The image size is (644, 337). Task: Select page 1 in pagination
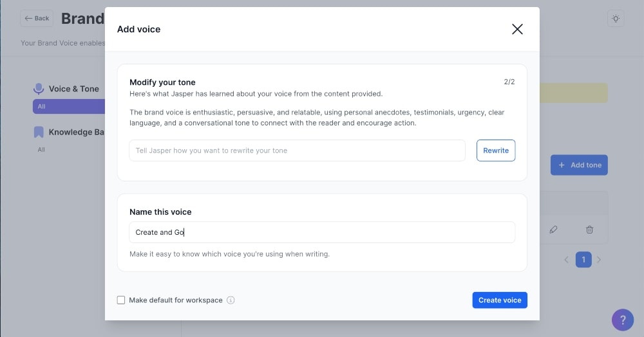583,260
